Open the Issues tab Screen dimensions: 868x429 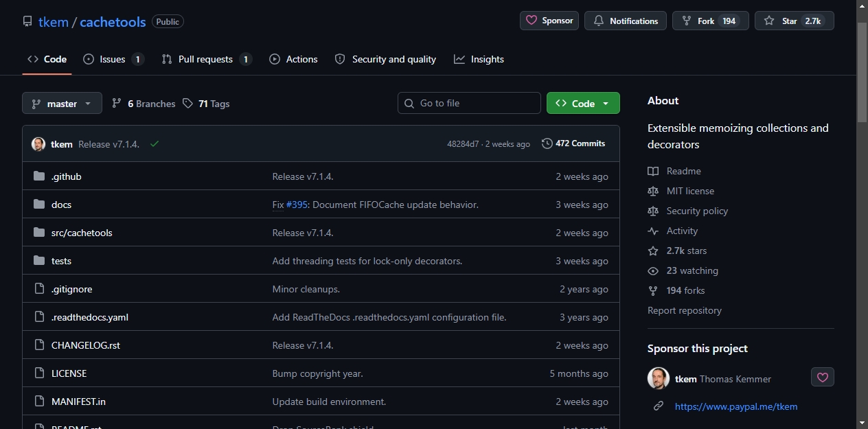[x=114, y=59]
